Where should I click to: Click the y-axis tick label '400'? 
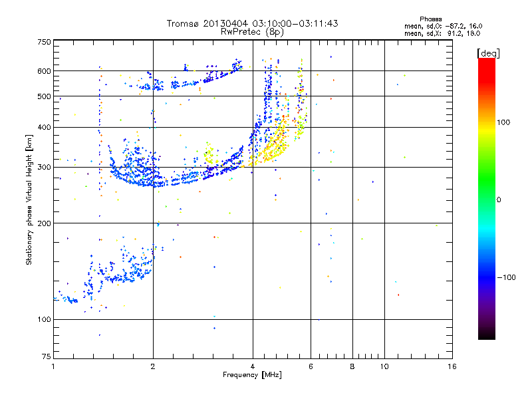44,128
